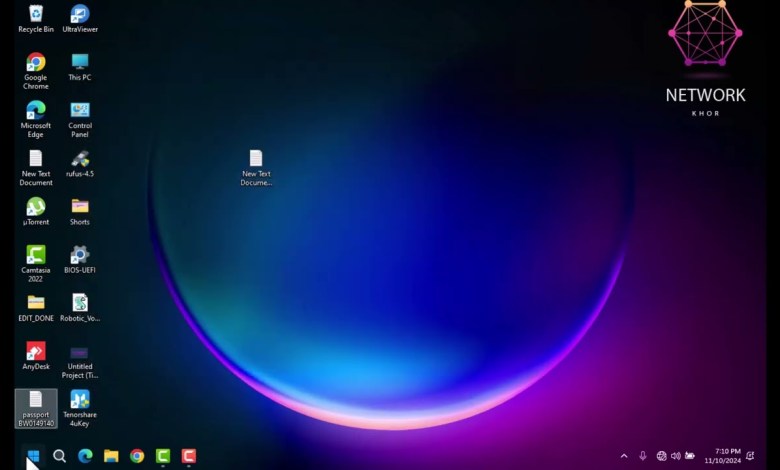This screenshot has height=470, width=780.
Task: Click the AnyDesk desktop shortcut
Action: (x=36, y=356)
